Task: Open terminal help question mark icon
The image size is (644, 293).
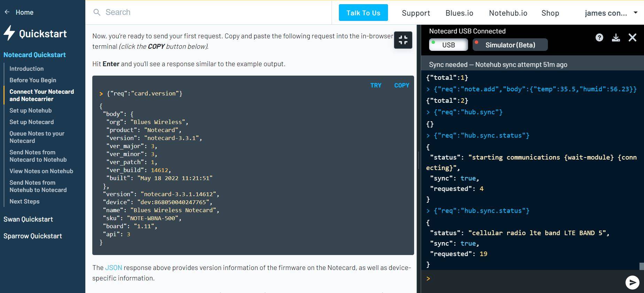Action: point(599,38)
